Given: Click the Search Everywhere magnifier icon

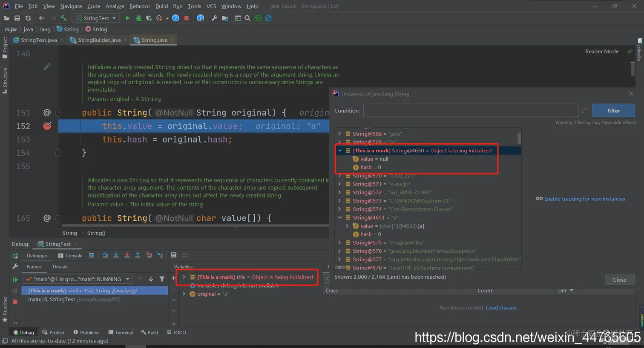Looking at the screenshot, I should pos(247,18).
